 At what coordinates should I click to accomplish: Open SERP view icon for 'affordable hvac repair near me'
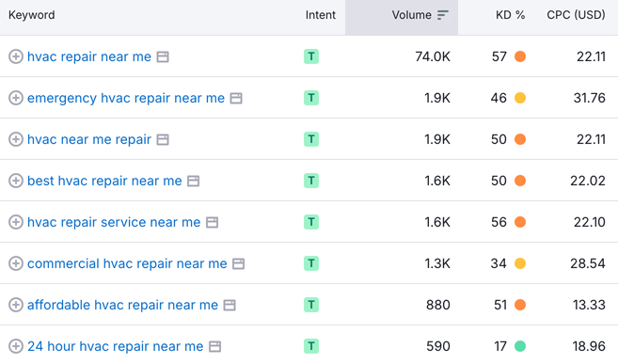pos(230,306)
